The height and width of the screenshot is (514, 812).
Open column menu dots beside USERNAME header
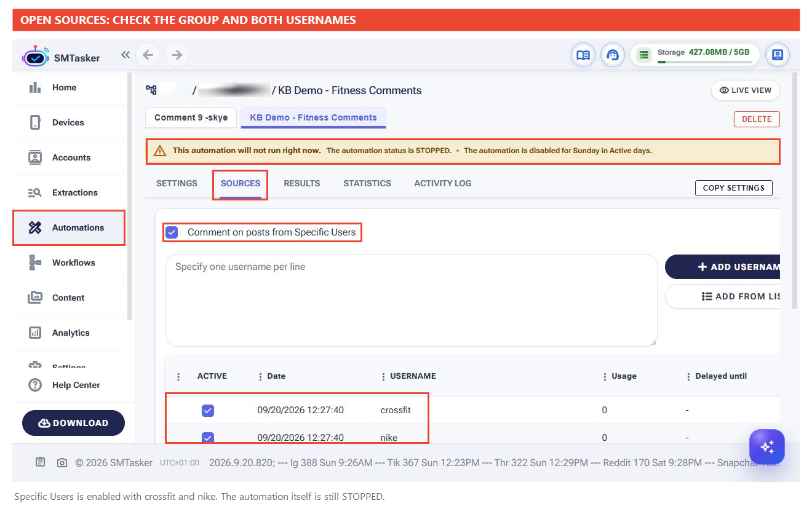click(383, 376)
